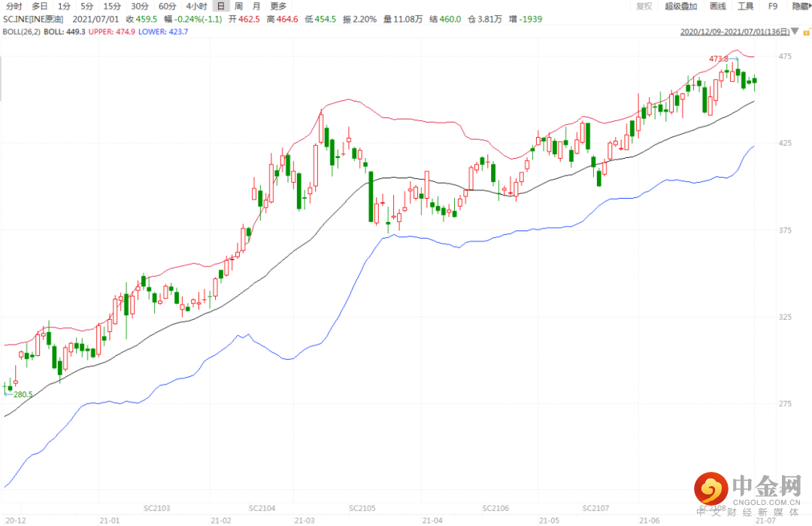Screen dimensions: 812x526
Task: Click the orange lock icon
Action: click(806, 32)
